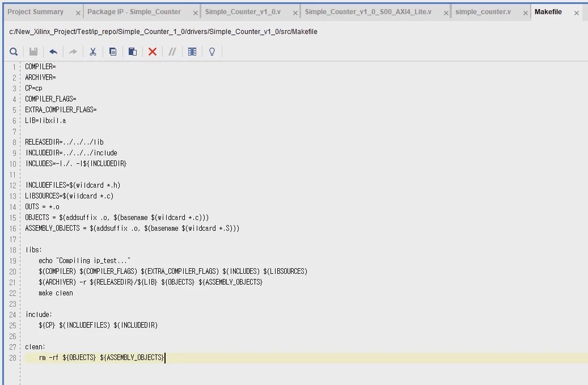
Task: Click the OBJECTS = $(addsuffix line
Action: (x=117, y=218)
